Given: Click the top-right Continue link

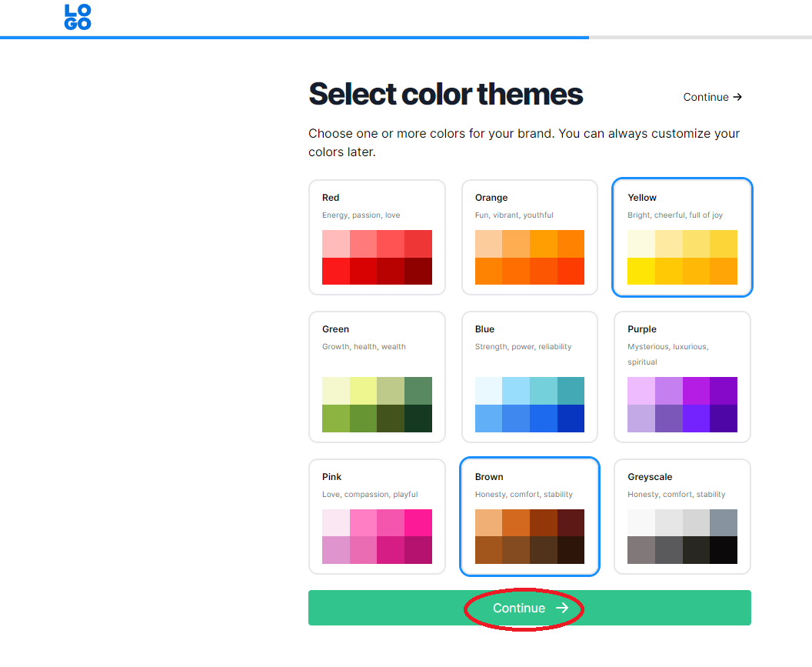Looking at the screenshot, I should point(713,97).
